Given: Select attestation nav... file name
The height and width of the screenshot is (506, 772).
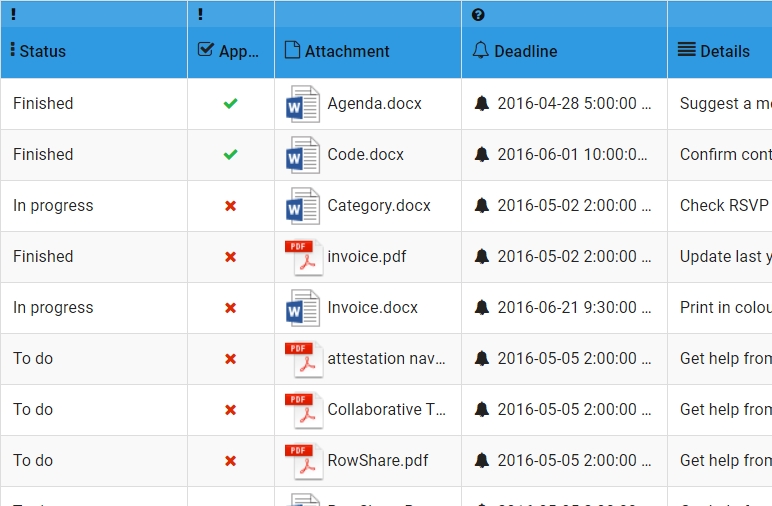Looking at the screenshot, I should click(386, 359).
